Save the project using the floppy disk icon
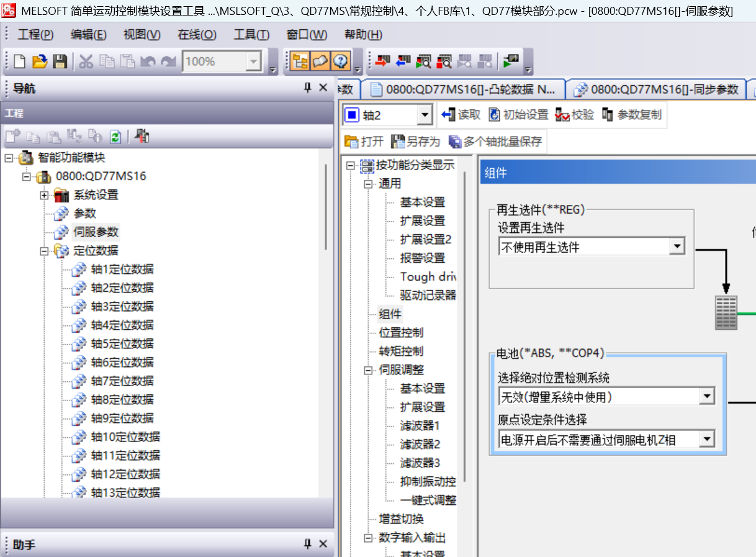The width and height of the screenshot is (756, 557). [60, 61]
